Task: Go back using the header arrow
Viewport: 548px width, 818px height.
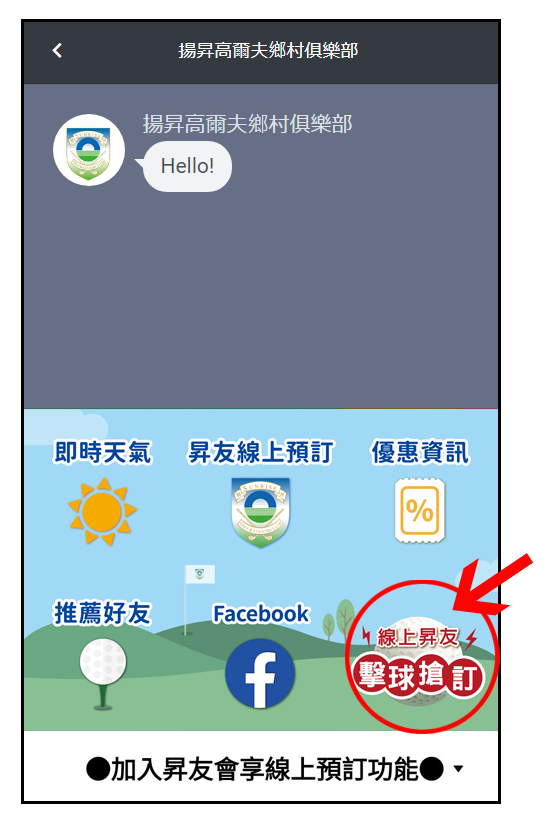Action: tap(57, 51)
